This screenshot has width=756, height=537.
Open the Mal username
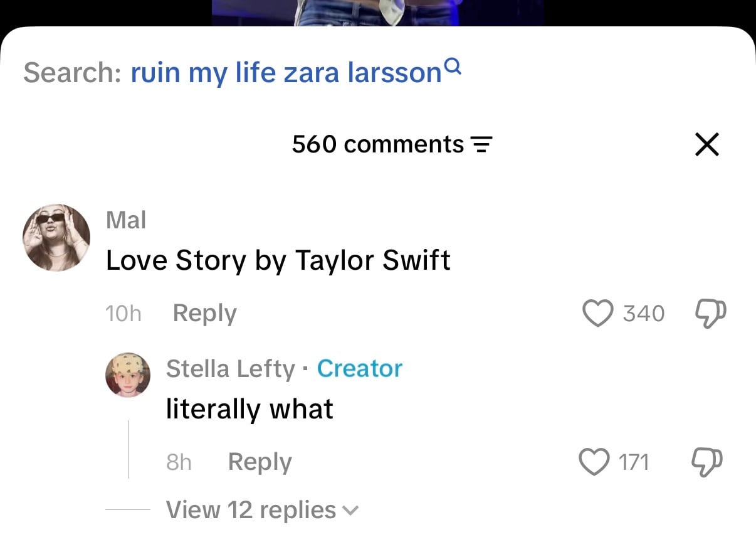[x=126, y=220]
